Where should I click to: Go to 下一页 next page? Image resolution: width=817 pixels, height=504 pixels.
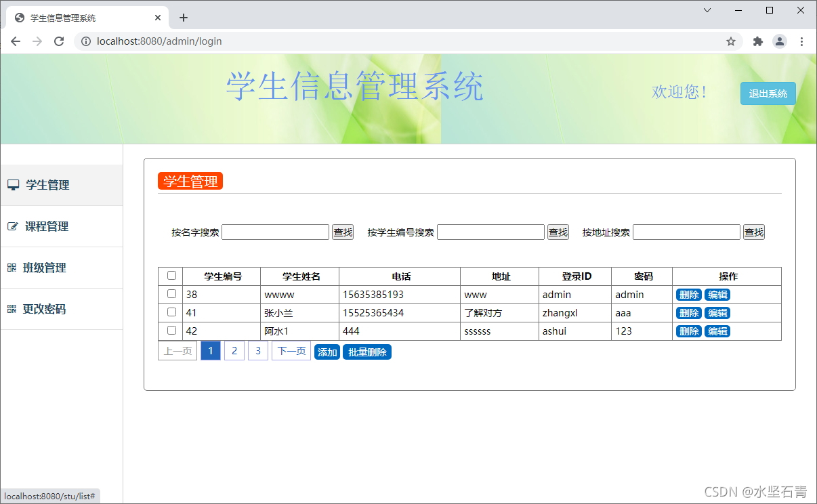[291, 351]
